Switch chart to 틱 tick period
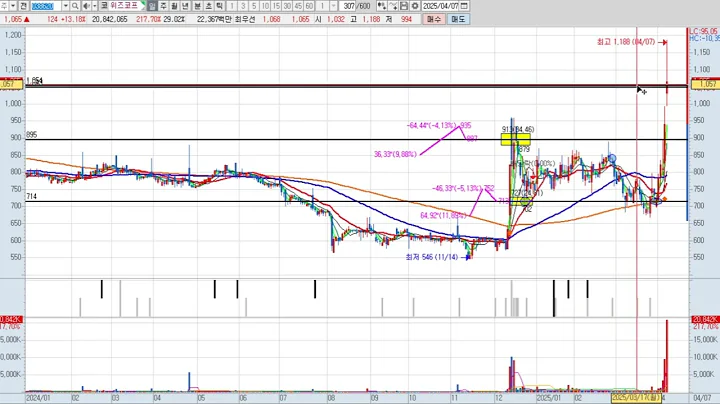 click(219, 6)
